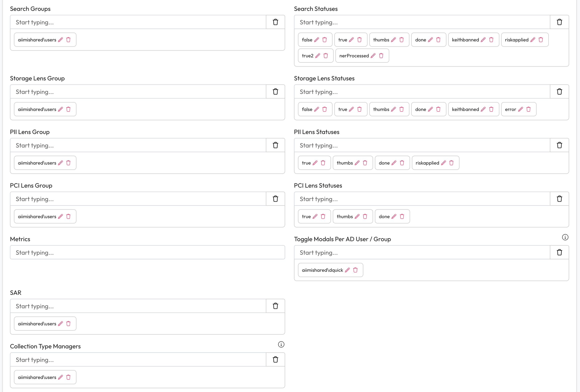Click the PCI Lens Group input field
Viewport: 580px width, 392px height.
[x=138, y=199]
